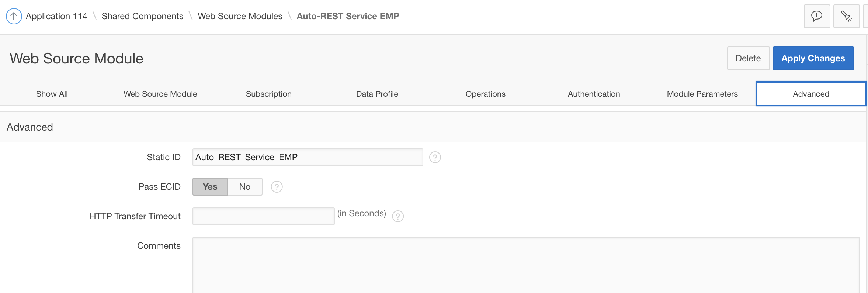Set Pass ECID to No

[x=245, y=187]
